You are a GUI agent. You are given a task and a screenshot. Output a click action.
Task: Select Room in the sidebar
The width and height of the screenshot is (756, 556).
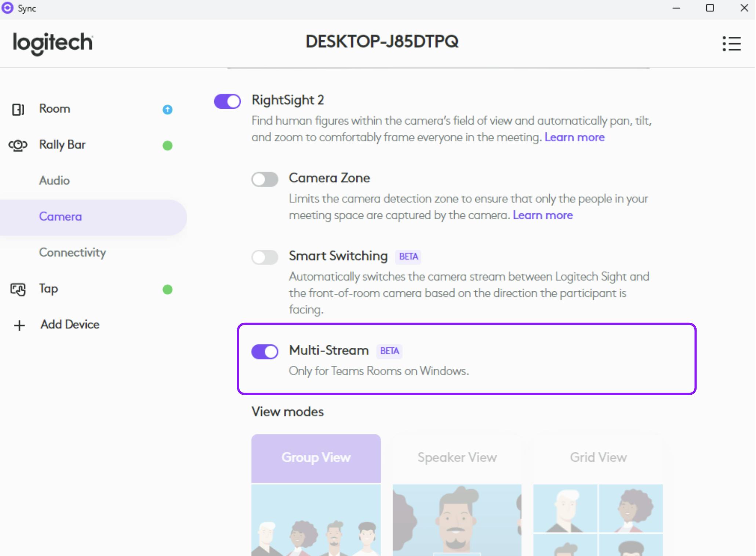coord(55,109)
